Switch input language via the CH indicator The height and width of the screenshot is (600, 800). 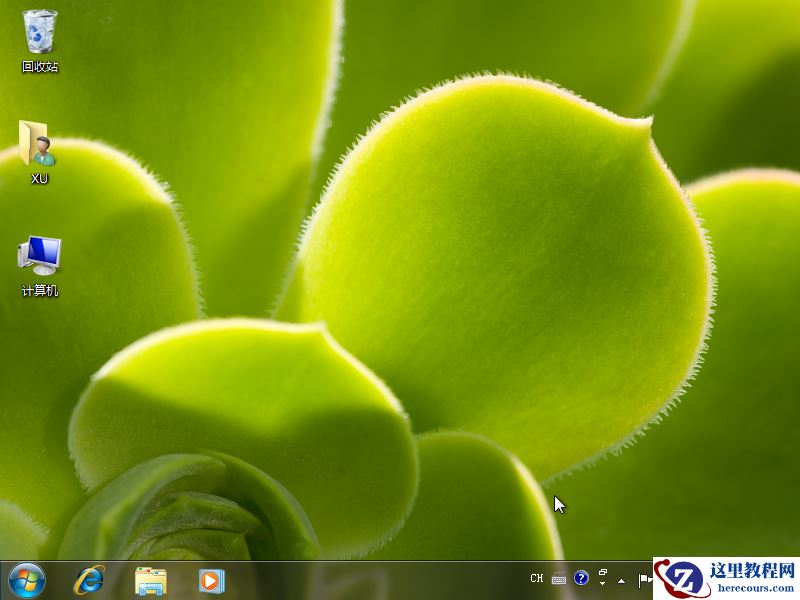click(538, 578)
